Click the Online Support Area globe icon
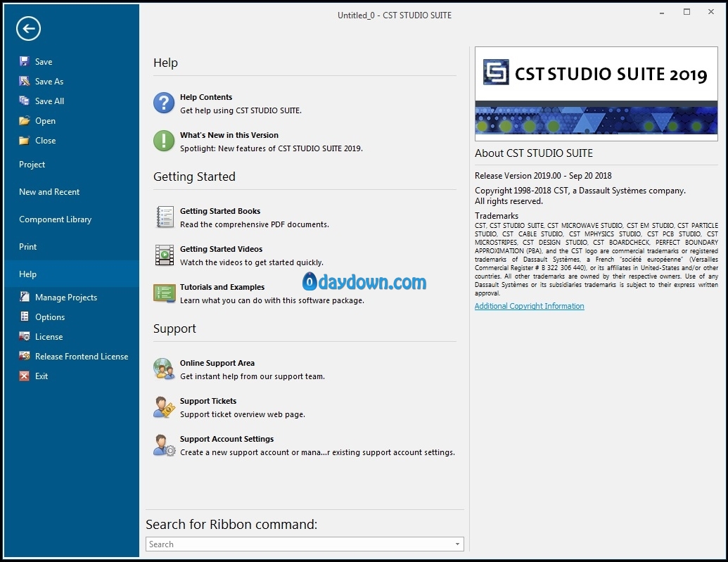 tap(164, 369)
